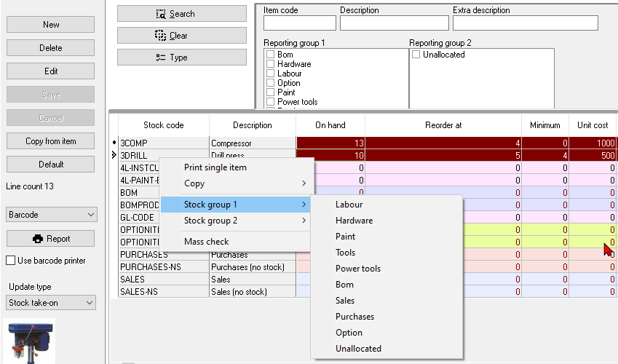Select Purchases in Stock group 1 submenu
This screenshot has height=364, width=618.
[387, 317]
